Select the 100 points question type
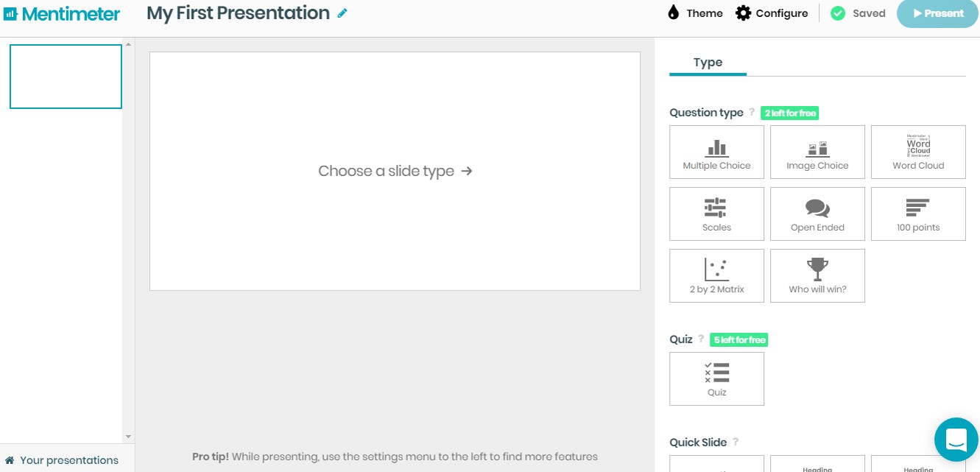 tap(918, 214)
